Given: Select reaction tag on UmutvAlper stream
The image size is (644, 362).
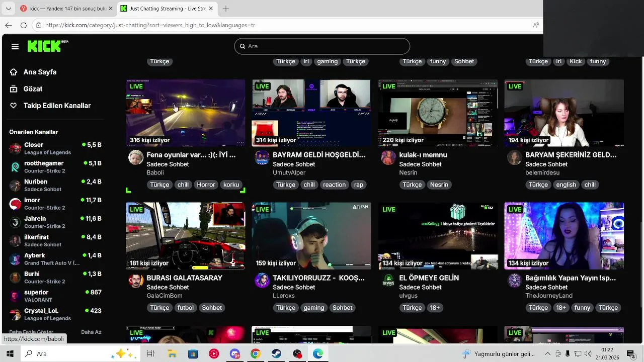Looking at the screenshot, I should [x=334, y=185].
